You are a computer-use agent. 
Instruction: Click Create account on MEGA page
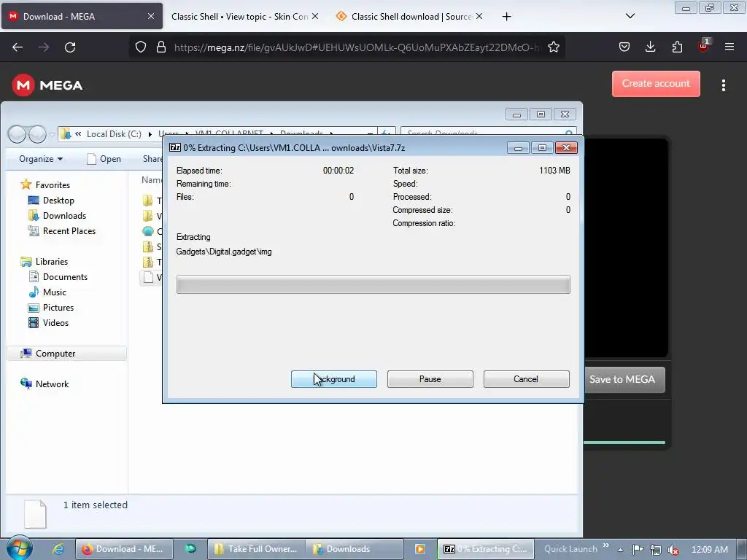coord(656,84)
